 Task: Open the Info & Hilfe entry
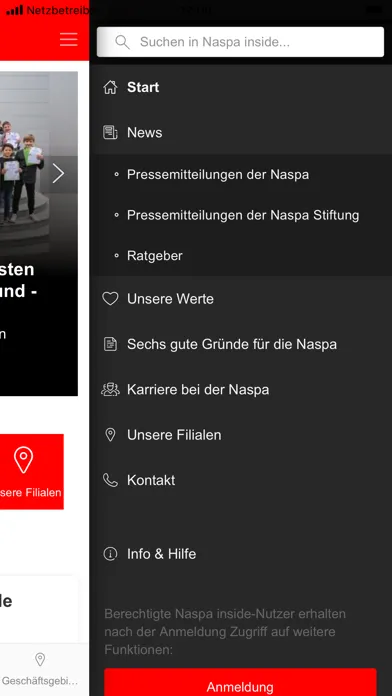tap(162, 554)
